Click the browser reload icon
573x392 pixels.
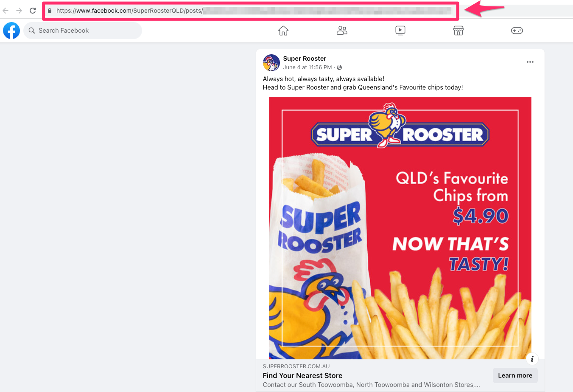33,11
